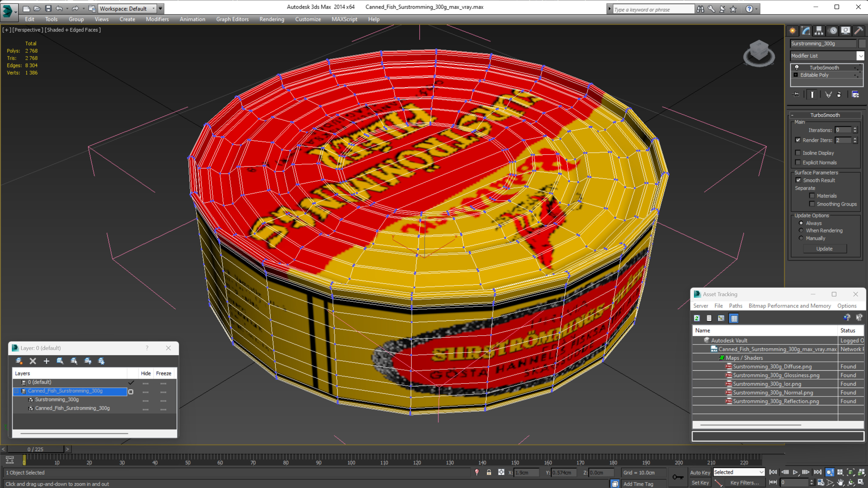Toggle Show End Result in modifier stack

(x=812, y=94)
